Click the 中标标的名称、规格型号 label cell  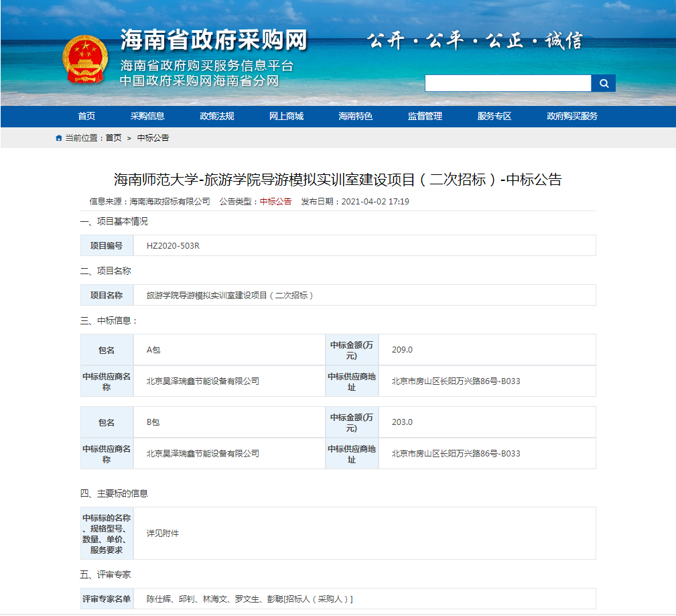point(107,534)
